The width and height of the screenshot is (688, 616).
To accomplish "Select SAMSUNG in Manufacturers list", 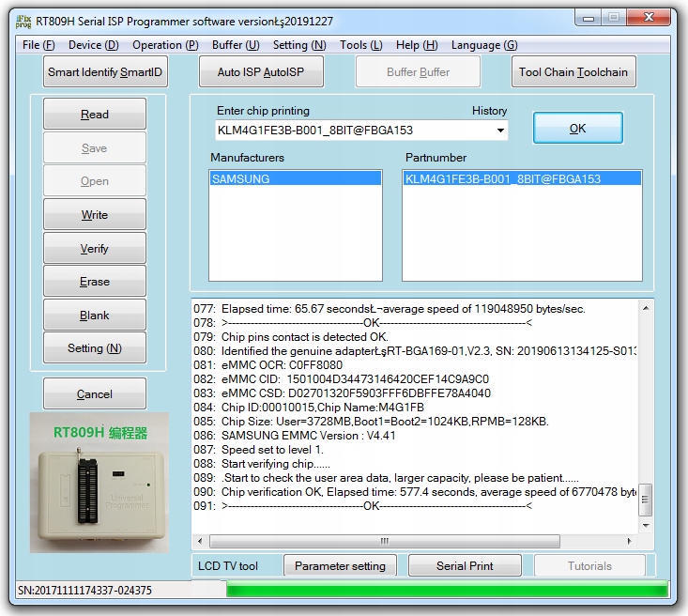I will tap(296, 178).
